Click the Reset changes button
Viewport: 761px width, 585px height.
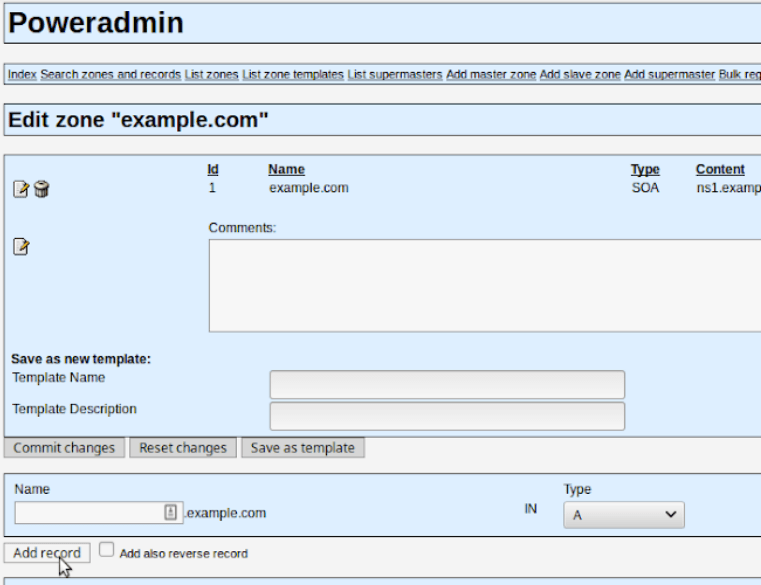pos(183,448)
